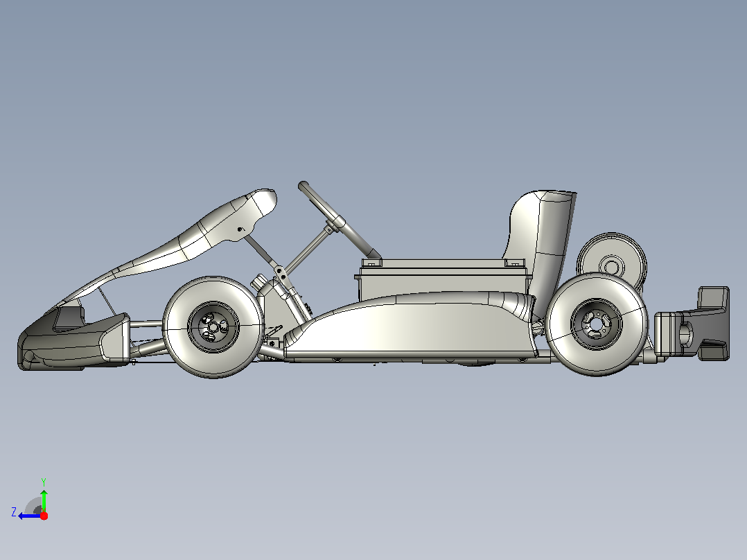The image size is (747, 560).
Task: Select the near-side rear wheel rim hub
Action: pyautogui.click(x=597, y=324)
